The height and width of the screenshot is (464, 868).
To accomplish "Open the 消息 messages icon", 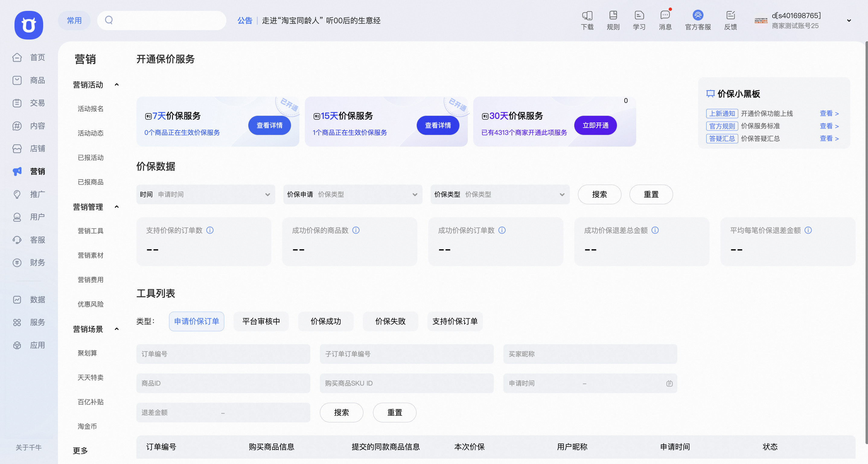I will 665,15.
